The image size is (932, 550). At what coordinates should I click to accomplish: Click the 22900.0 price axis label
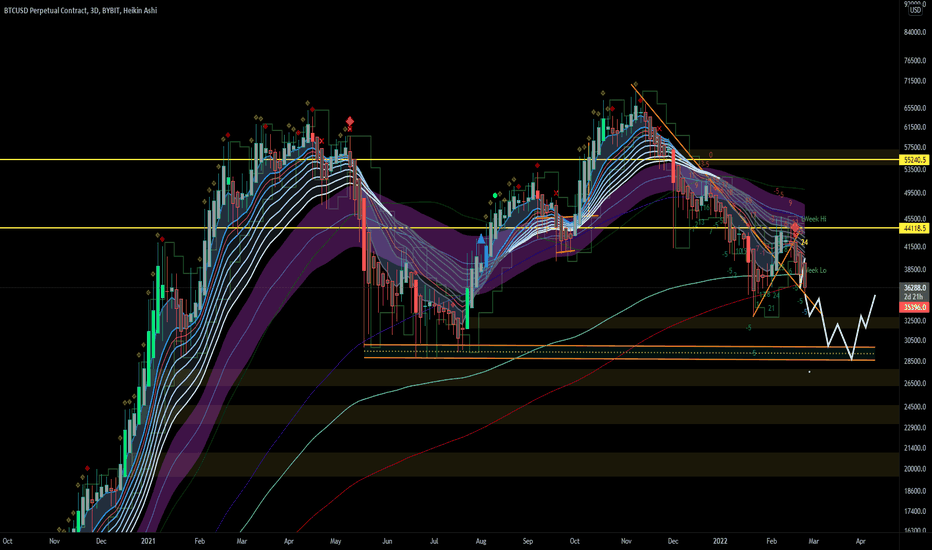[x=915, y=428]
